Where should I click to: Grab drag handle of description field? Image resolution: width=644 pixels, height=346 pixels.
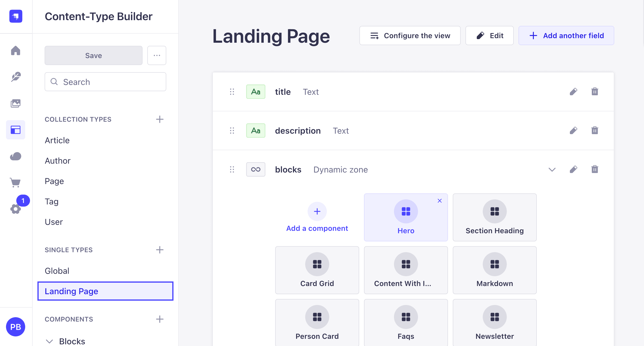coord(232,131)
